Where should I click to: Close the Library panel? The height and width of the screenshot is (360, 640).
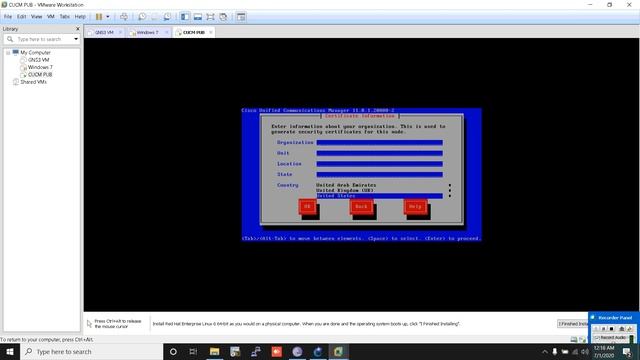click(x=78, y=29)
